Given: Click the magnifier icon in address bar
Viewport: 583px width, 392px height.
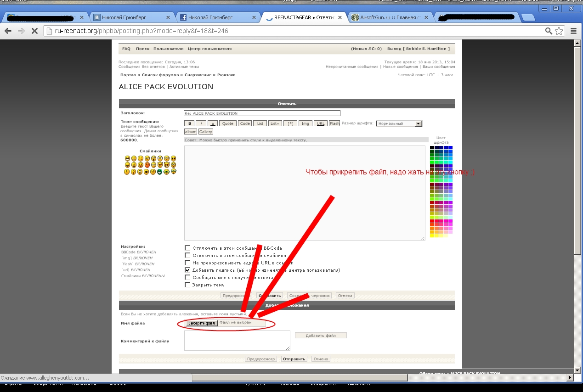Looking at the screenshot, I should click(x=549, y=31).
